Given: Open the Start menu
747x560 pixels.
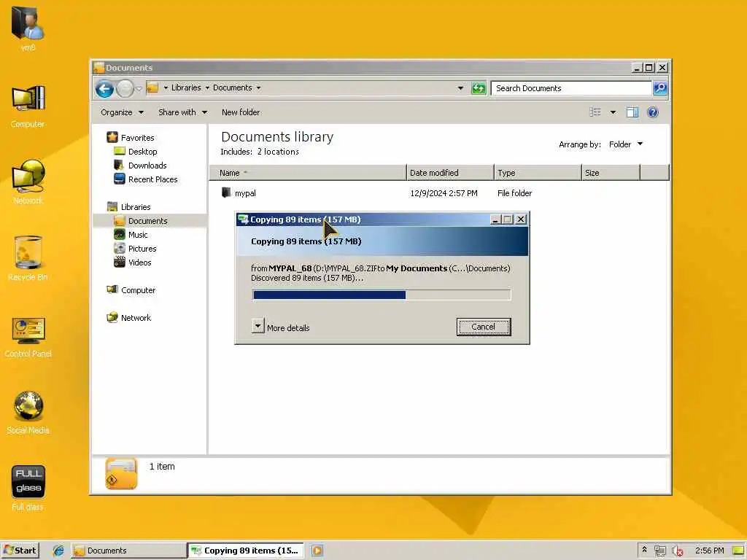Looking at the screenshot, I should click(20, 551).
